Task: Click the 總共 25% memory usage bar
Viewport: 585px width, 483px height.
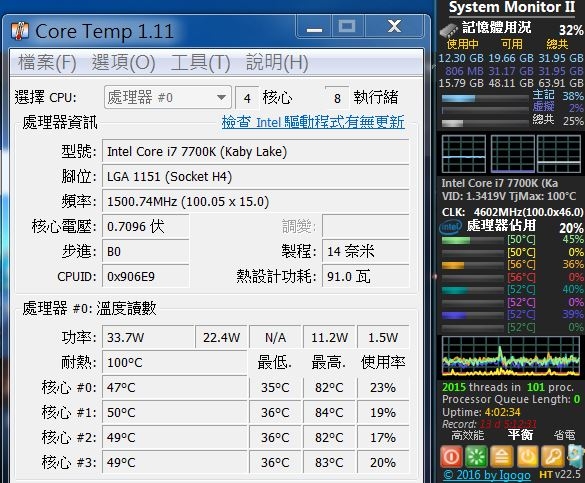Action: pos(485,123)
